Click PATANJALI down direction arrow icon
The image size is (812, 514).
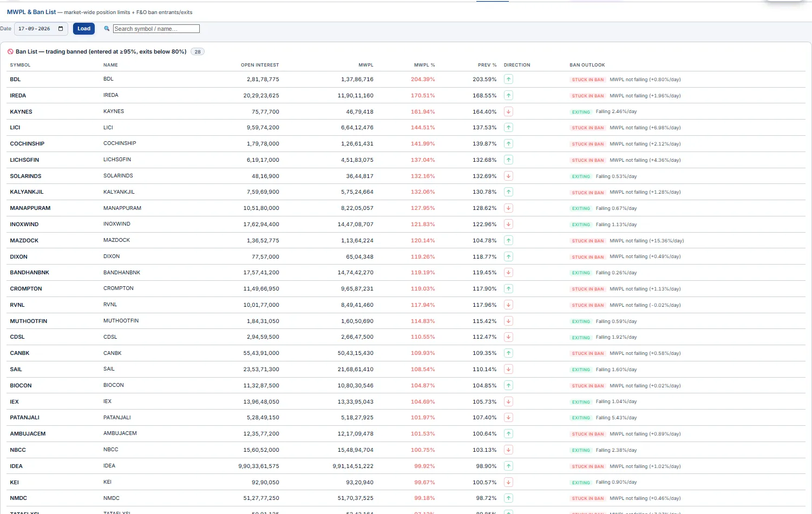(x=508, y=418)
